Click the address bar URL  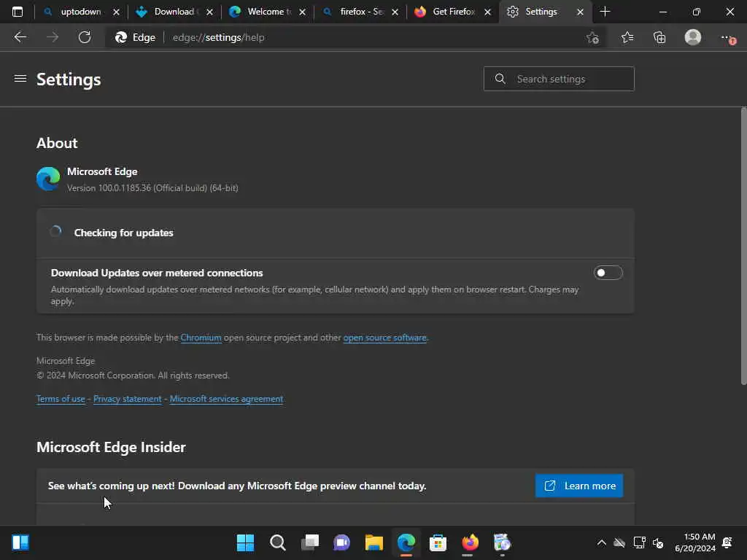(218, 37)
